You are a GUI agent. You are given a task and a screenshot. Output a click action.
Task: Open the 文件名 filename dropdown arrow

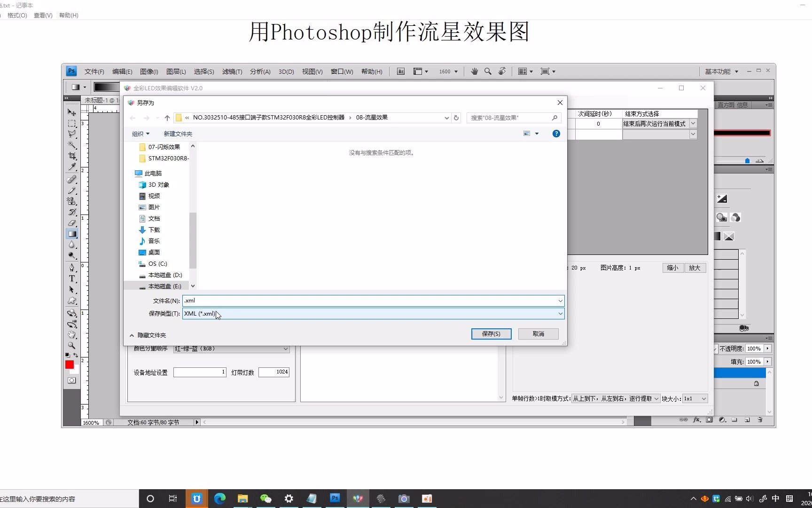coord(560,301)
